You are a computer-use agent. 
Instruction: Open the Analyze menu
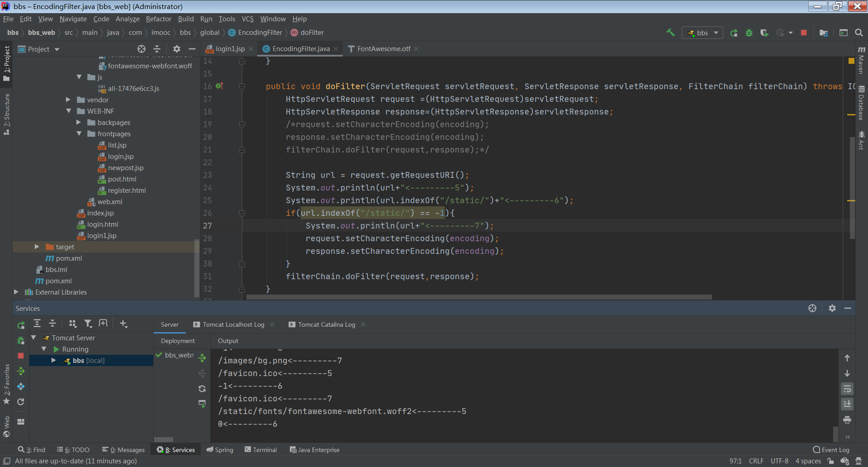(127, 19)
